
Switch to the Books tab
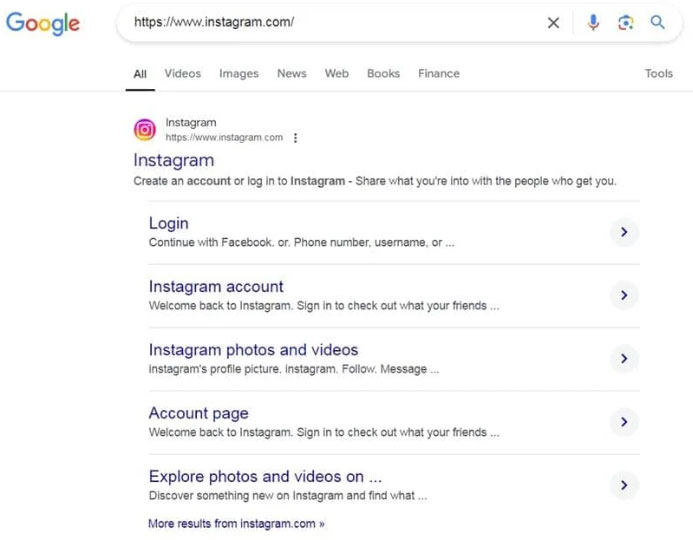click(x=383, y=73)
